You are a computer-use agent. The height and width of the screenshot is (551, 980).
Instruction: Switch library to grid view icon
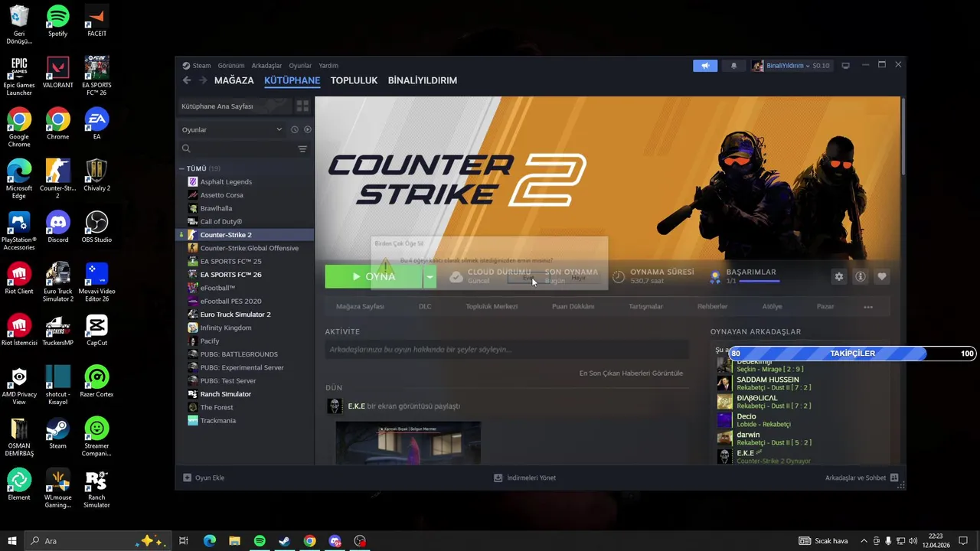pyautogui.click(x=302, y=106)
